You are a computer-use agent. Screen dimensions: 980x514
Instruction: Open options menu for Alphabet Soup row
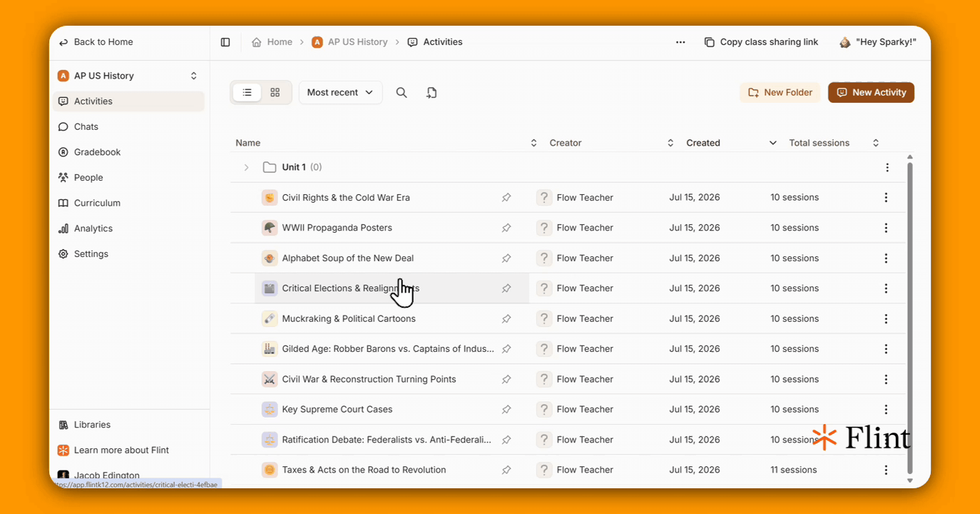(x=886, y=258)
